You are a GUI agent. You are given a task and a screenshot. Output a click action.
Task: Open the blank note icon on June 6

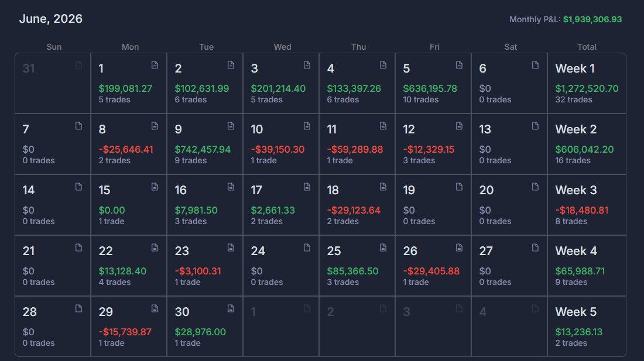point(535,65)
